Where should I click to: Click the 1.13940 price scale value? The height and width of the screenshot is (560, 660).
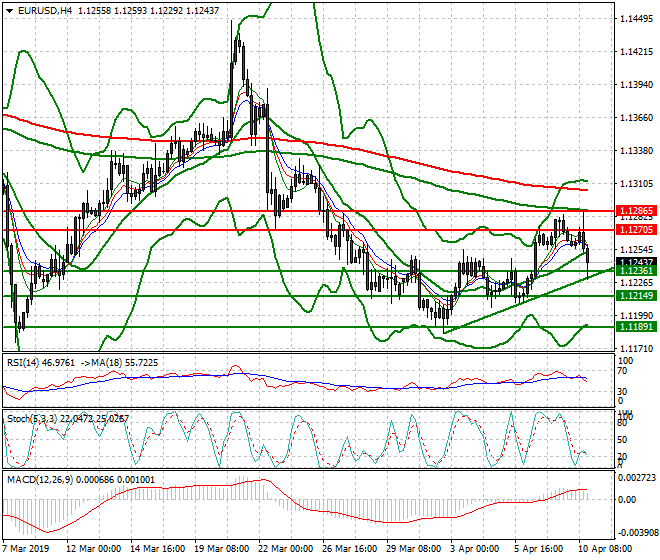[637, 85]
